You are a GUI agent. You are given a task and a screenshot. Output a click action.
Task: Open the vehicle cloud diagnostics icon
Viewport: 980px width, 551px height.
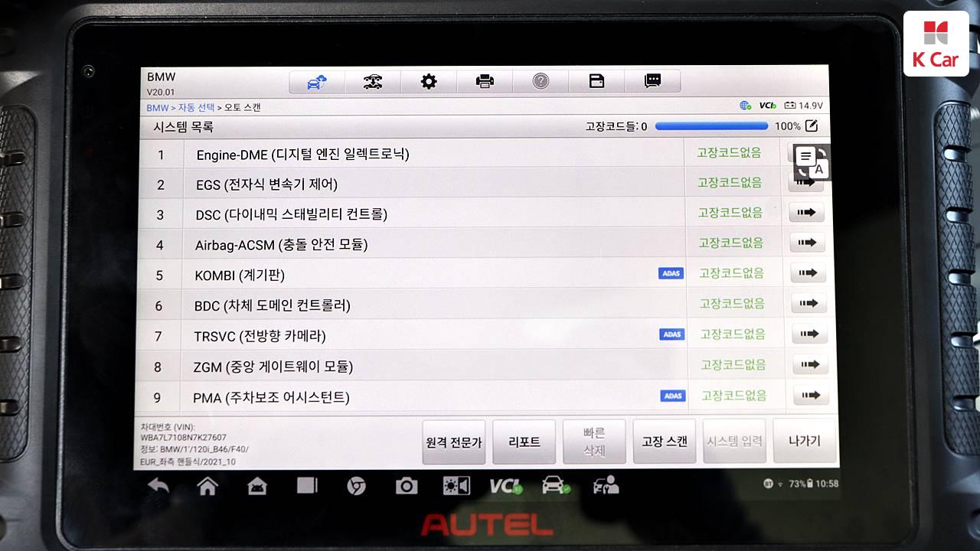(x=317, y=81)
